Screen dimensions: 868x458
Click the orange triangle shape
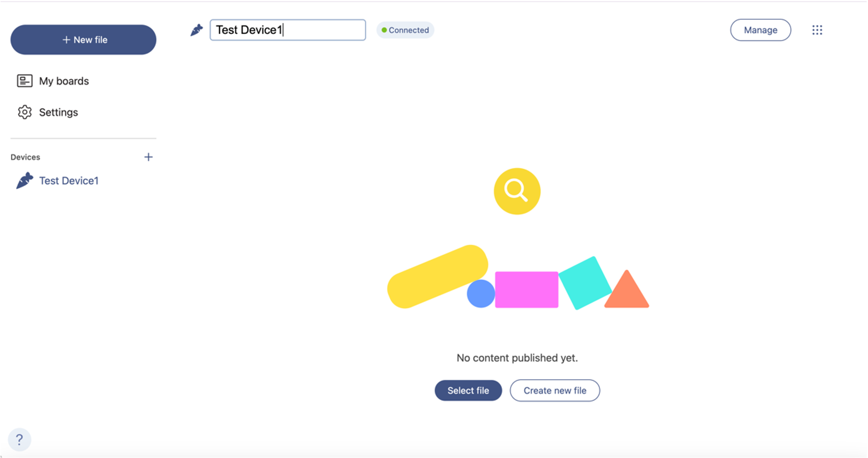point(627,291)
